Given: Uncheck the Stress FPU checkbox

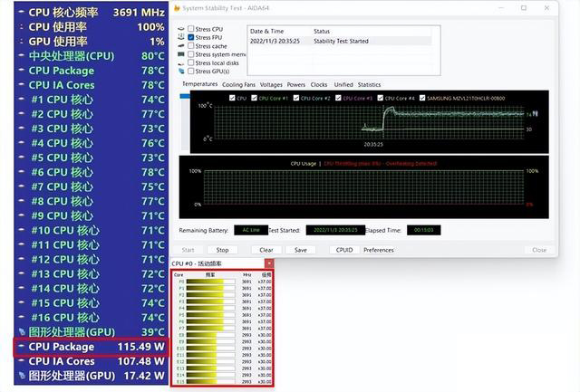Looking at the screenshot, I should 190,37.
